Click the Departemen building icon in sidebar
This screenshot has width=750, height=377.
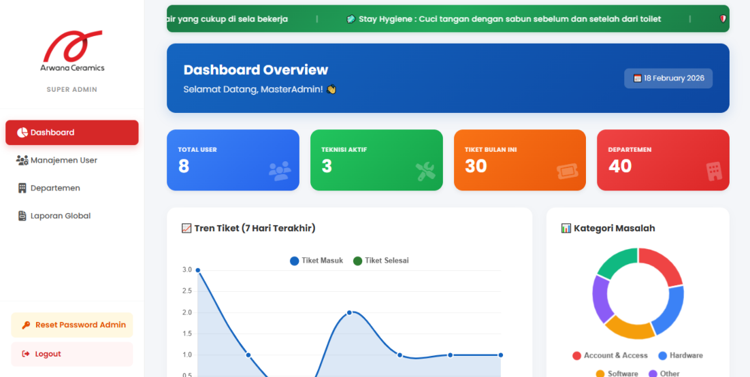[22, 188]
